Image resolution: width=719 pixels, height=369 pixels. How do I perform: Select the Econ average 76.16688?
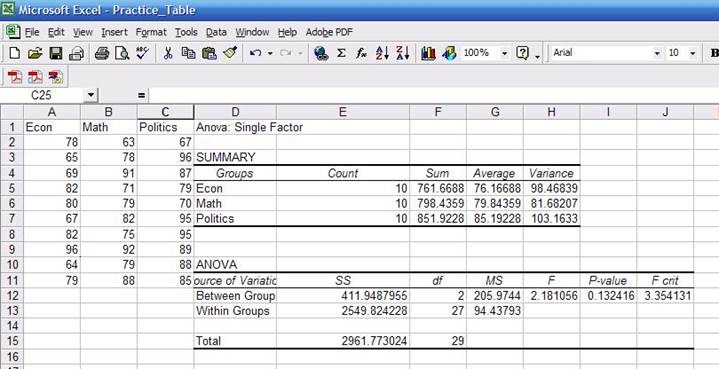click(x=495, y=188)
